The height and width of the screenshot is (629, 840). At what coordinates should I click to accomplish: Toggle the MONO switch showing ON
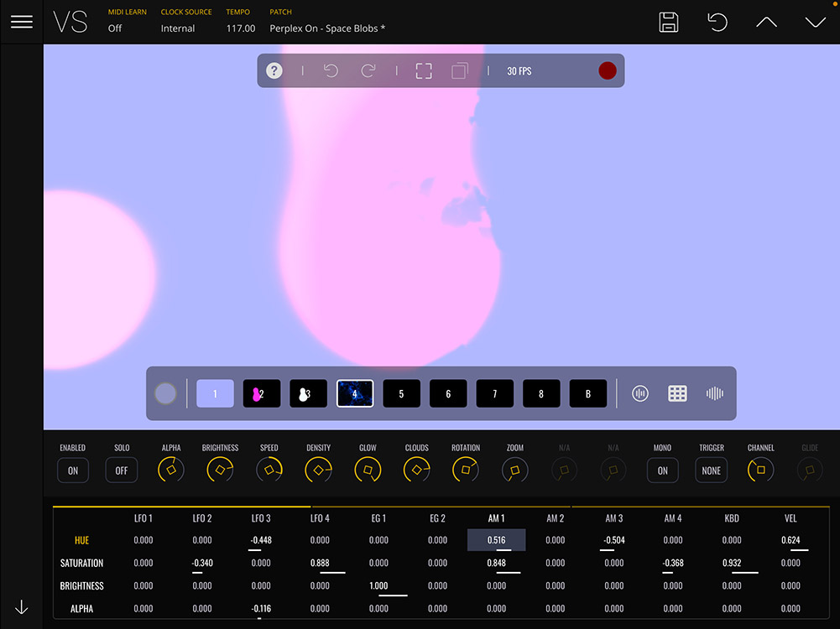(x=662, y=470)
